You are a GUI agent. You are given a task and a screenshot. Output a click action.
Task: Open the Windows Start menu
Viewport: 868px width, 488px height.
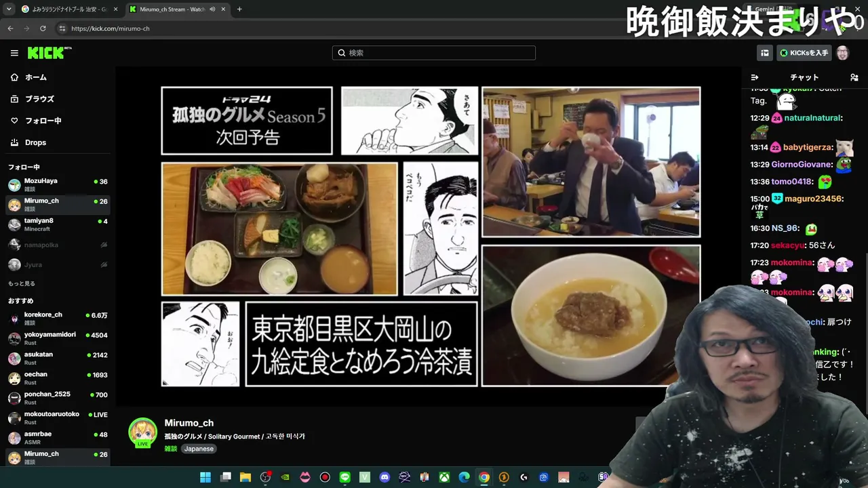(x=205, y=477)
